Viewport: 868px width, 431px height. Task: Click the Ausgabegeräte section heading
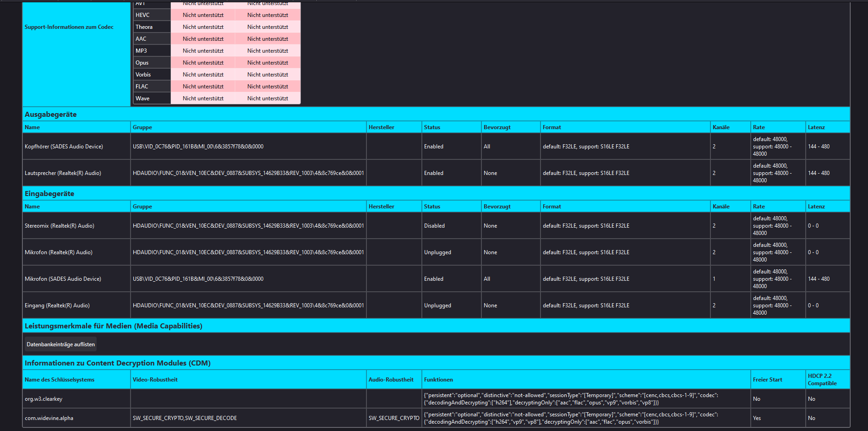coord(51,115)
